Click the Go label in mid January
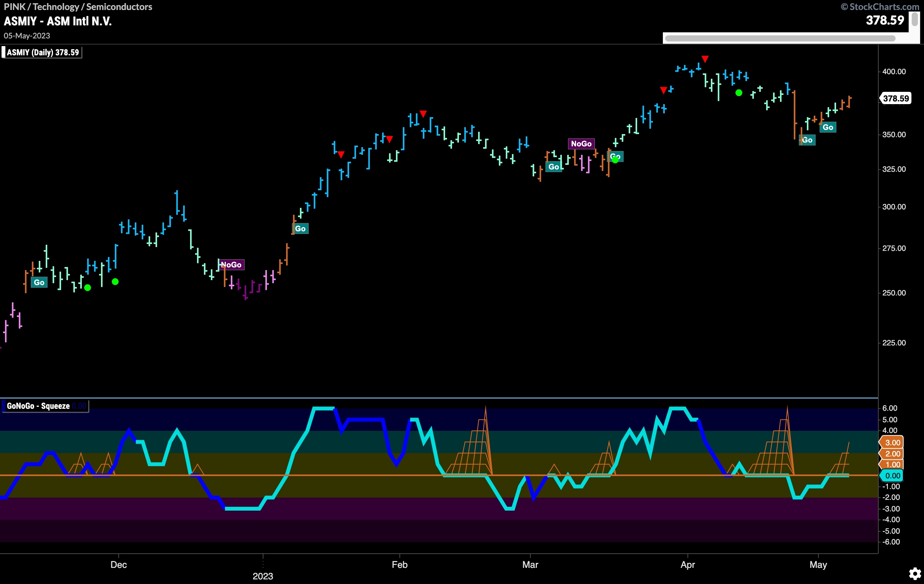 [x=300, y=229]
